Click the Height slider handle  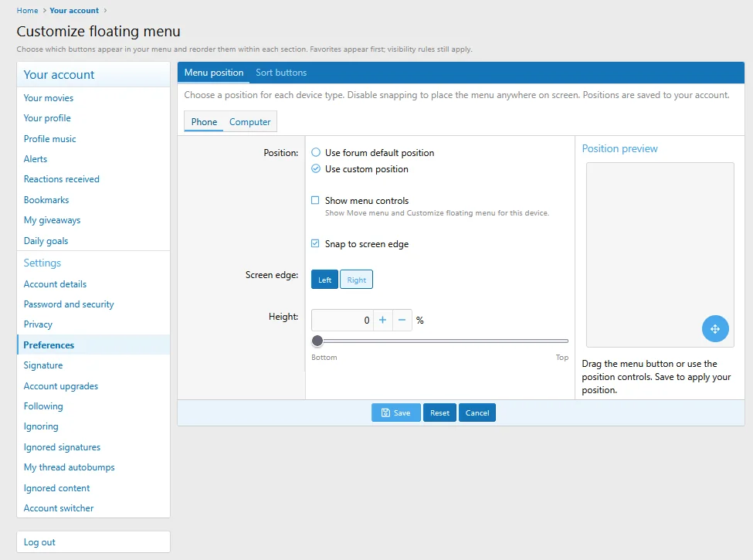(317, 341)
